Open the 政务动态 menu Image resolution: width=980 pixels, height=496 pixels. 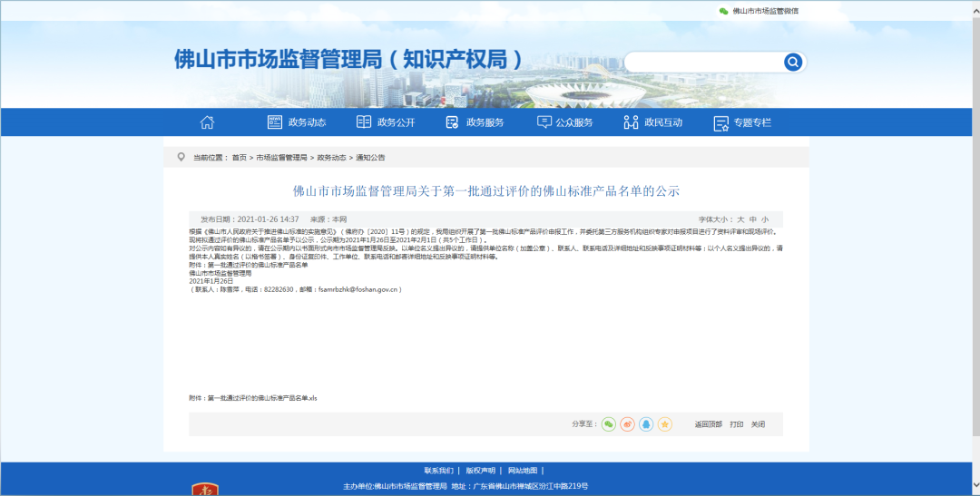point(308,122)
